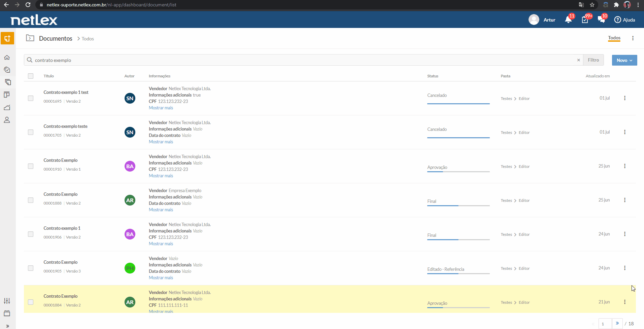644x329 pixels.
Task: Click the Documentos breadcrumb title
Action: [x=56, y=38]
